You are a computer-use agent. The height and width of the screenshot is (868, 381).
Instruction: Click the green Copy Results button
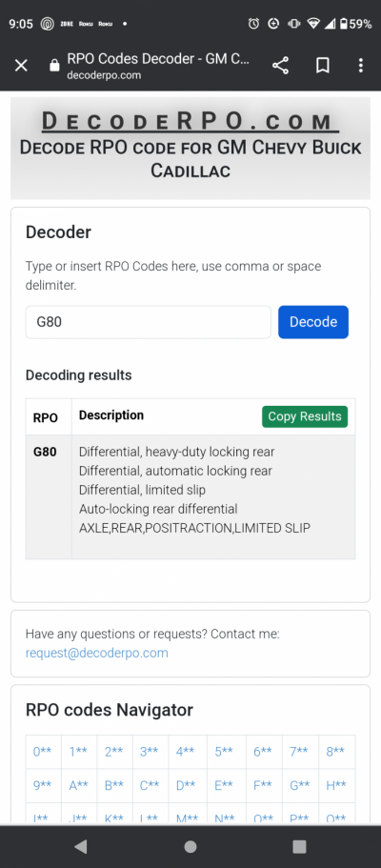(305, 416)
